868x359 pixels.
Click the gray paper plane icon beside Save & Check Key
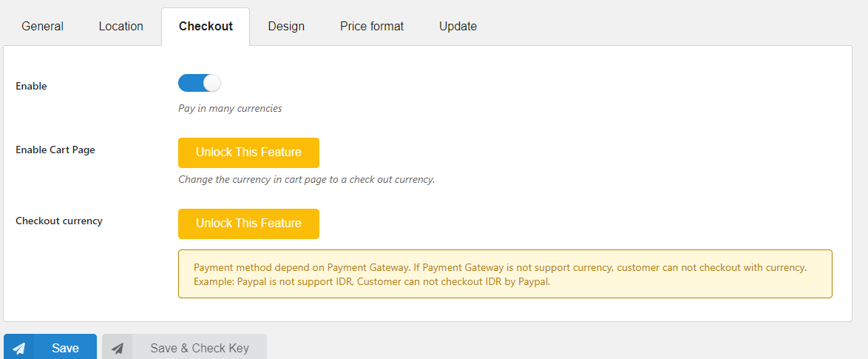point(118,349)
